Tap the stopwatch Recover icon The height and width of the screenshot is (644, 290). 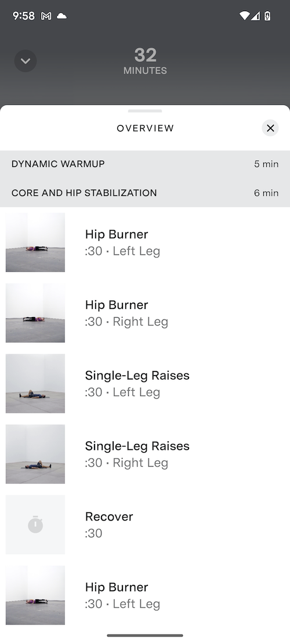pos(35,525)
